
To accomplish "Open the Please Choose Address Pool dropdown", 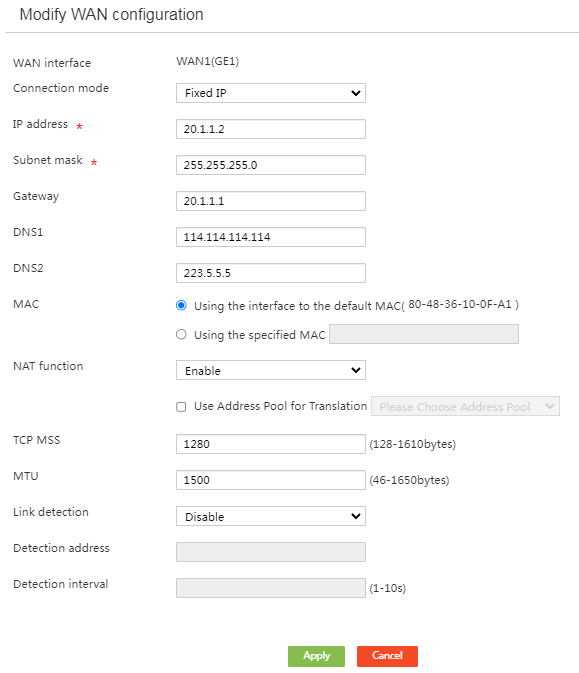I will 465,406.
